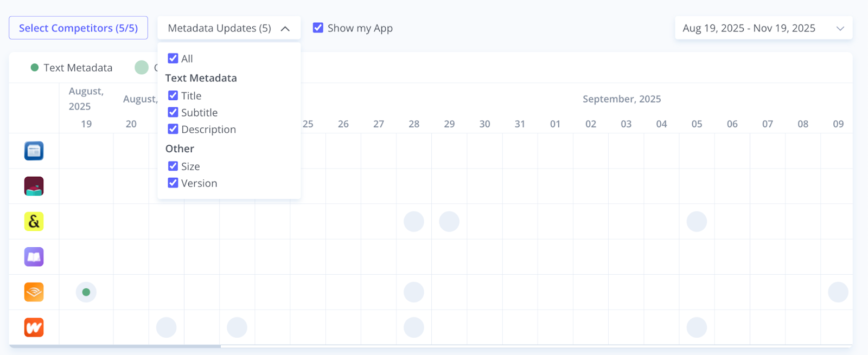Disable the Show my App checkbox

(318, 28)
